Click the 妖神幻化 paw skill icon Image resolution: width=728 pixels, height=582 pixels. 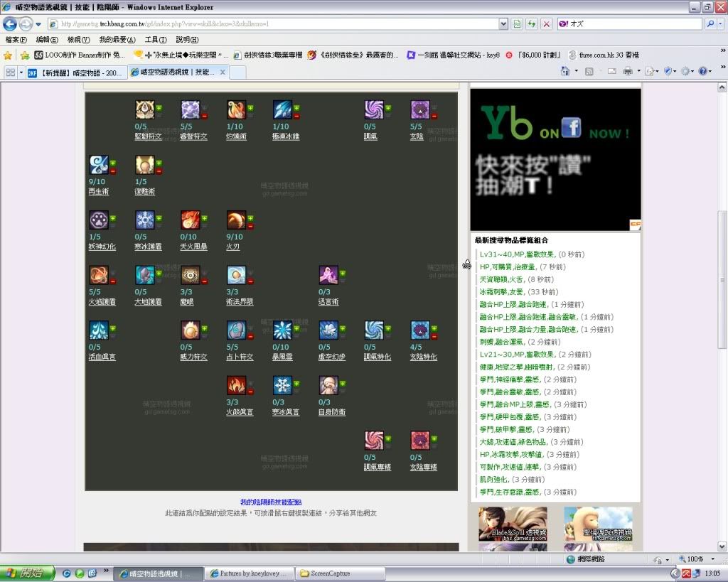tap(99, 220)
